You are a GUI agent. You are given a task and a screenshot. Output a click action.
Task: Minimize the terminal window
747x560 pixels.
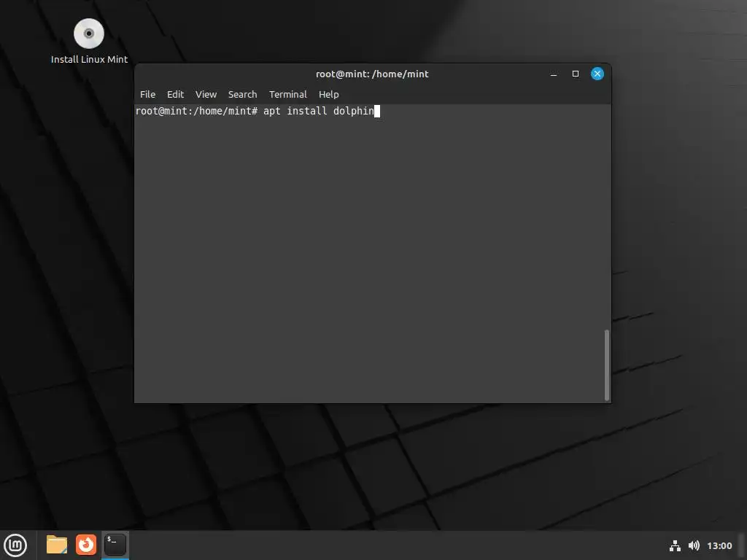point(554,74)
